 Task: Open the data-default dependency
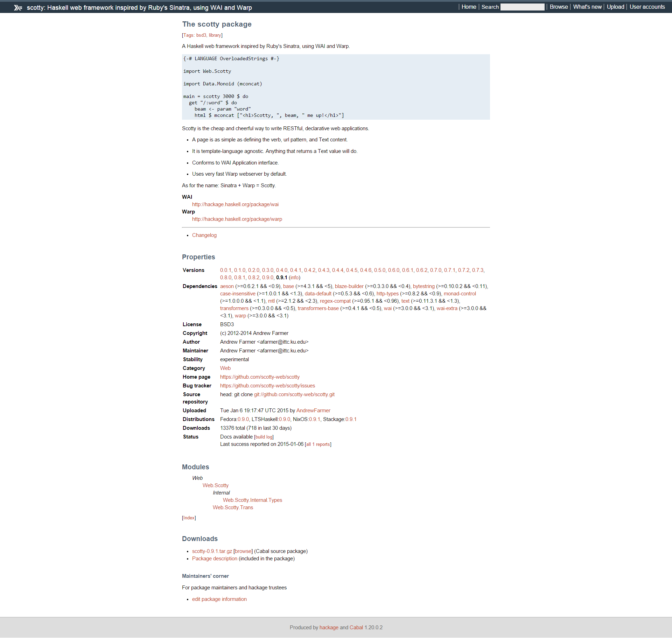coord(318,294)
